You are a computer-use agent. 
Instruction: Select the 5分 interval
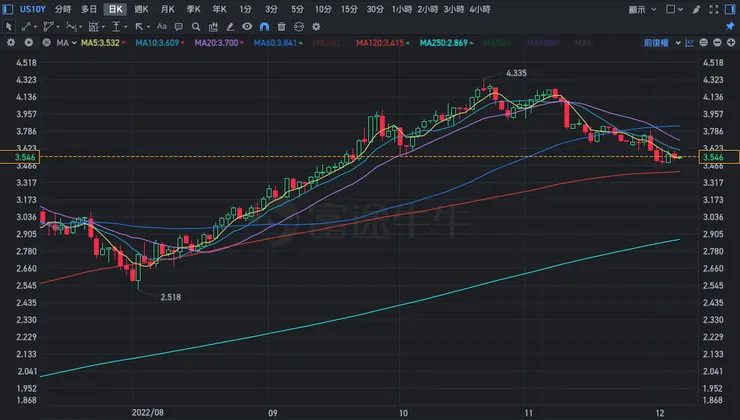click(297, 9)
